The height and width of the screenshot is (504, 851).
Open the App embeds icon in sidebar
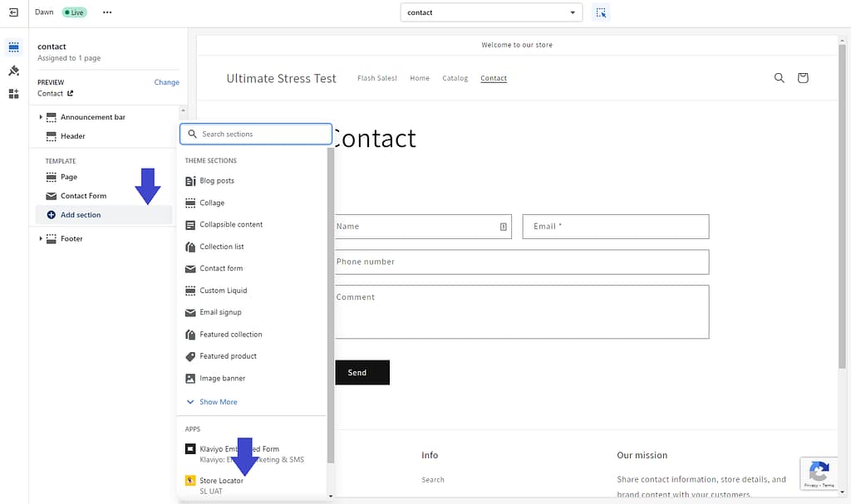13,94
